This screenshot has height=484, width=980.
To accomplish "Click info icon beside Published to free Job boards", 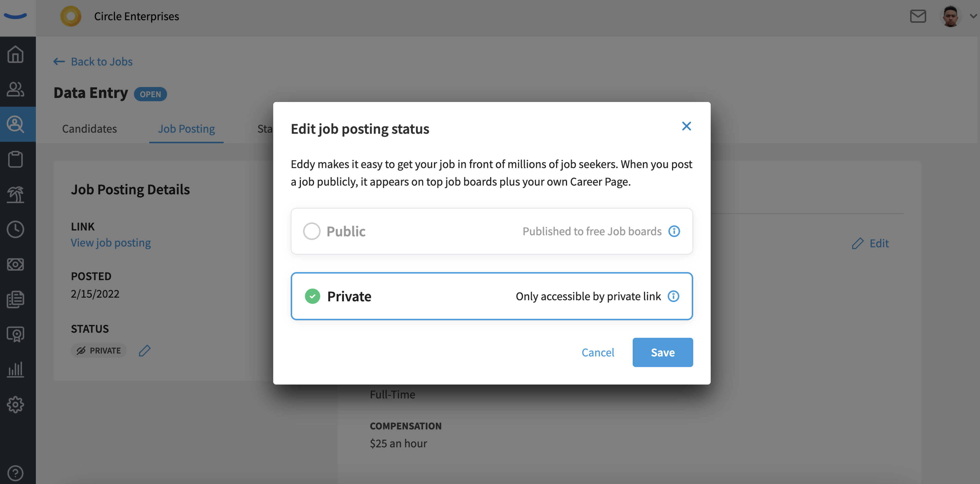I will pyautogui.click(x=674, y=231).
